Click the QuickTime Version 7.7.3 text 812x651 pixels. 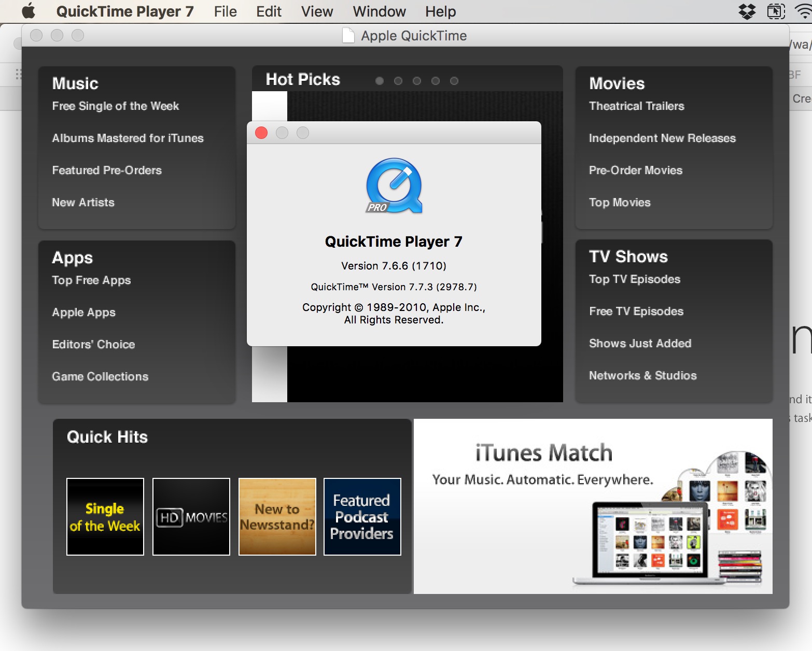click(394, 287)
